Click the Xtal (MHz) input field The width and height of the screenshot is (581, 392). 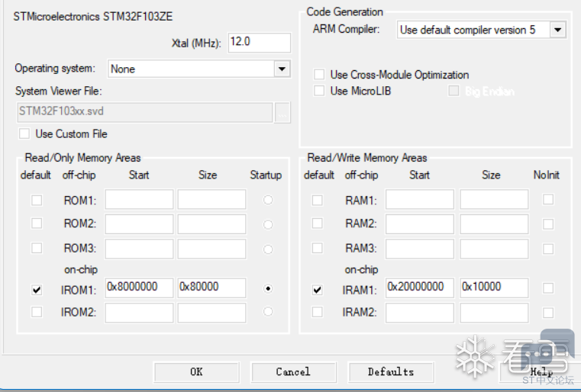[x=259, y=42]
